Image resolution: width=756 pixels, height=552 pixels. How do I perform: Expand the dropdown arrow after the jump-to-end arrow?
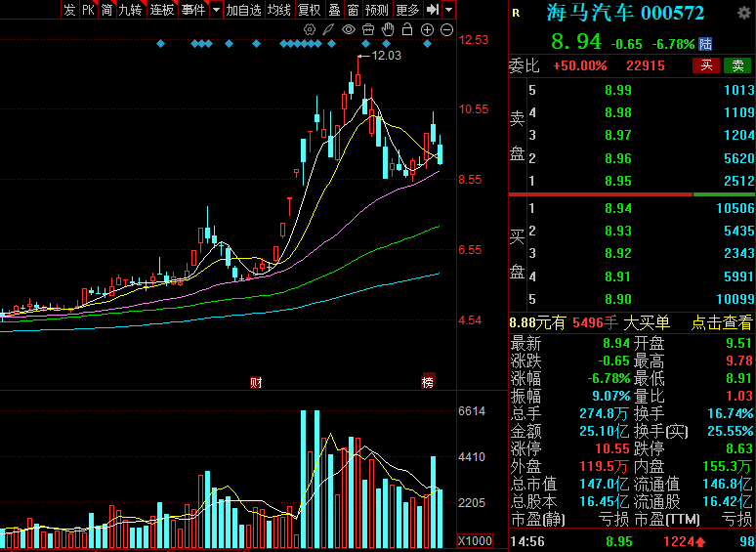(449, 9)
